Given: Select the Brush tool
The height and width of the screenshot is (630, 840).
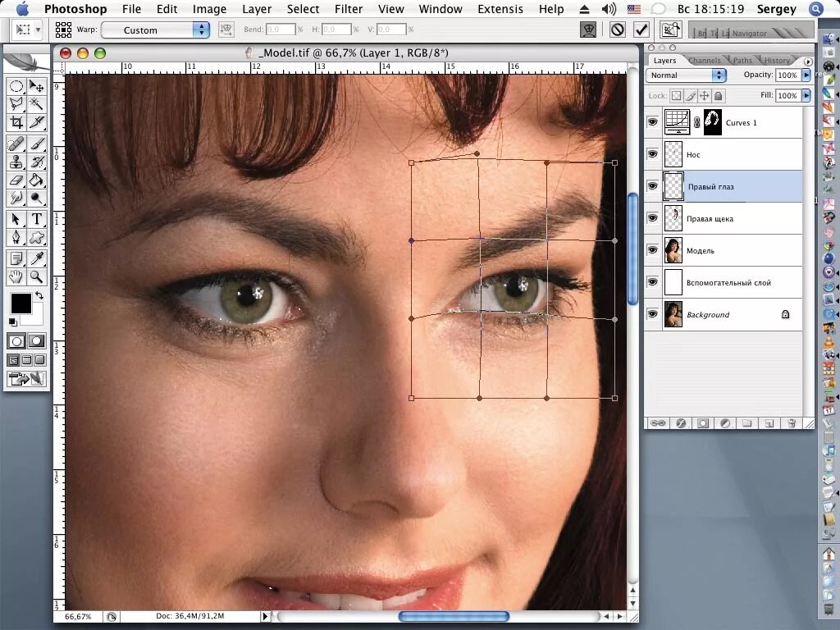Looking at the screenshot, I should 36,144.
